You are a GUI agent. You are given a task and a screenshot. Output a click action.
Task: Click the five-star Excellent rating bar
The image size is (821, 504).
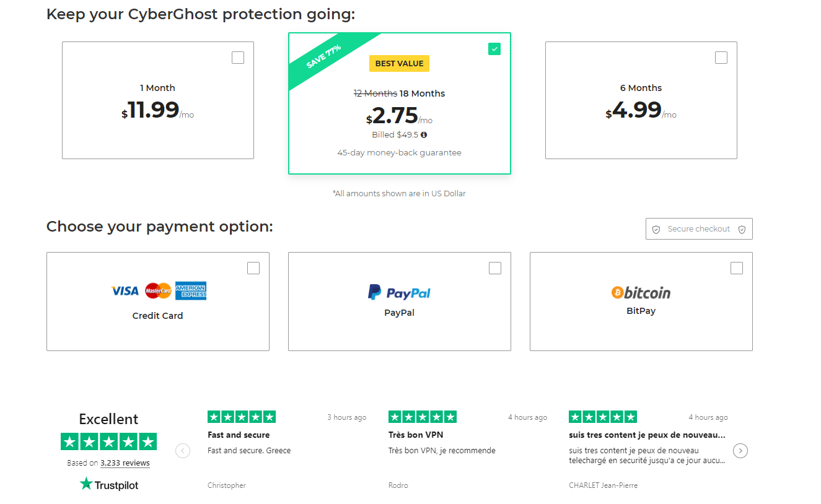(x=108, y=441)
